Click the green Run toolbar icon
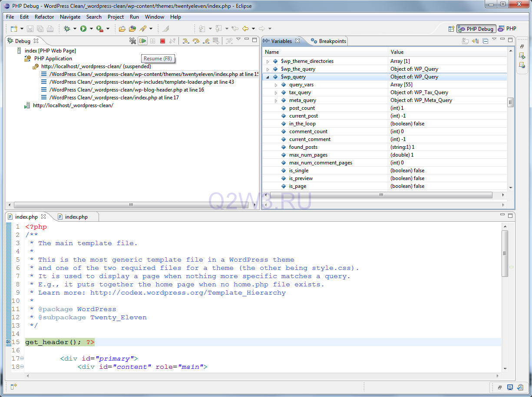The height and width of the screenshot is (397, 532). click(x=83, y=29)
